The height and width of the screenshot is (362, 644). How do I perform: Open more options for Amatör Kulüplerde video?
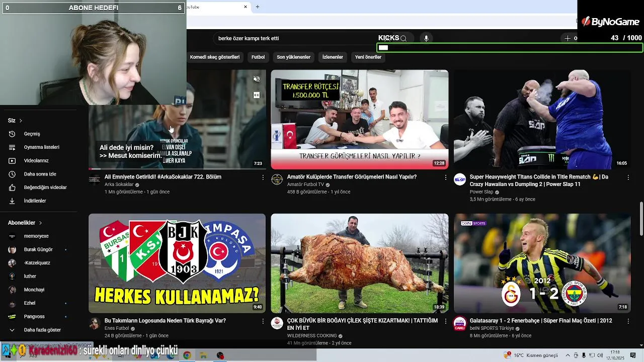(x=446, y=177)
